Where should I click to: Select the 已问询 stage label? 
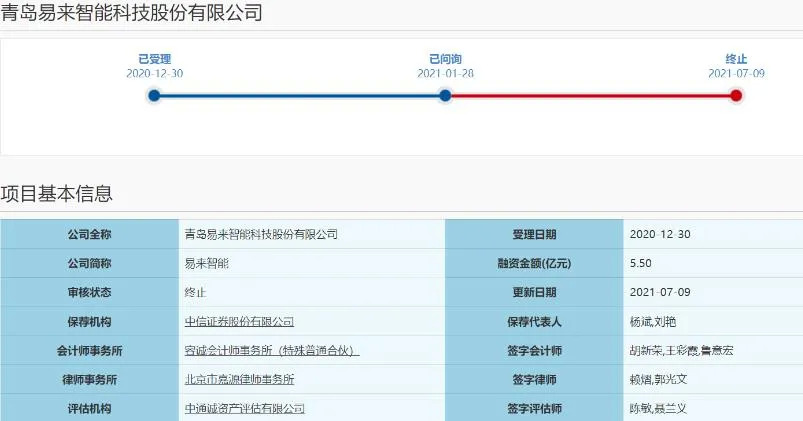coord(445,59)
